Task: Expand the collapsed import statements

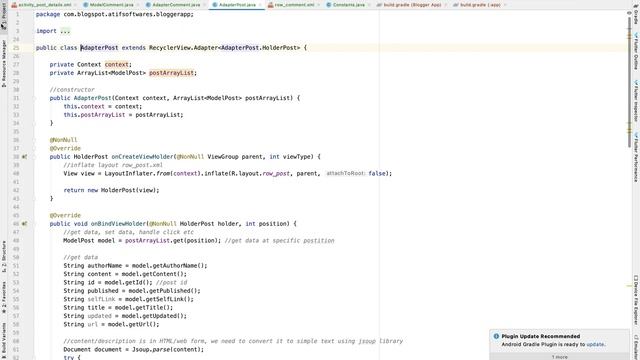Action: (x=65, y=31)
